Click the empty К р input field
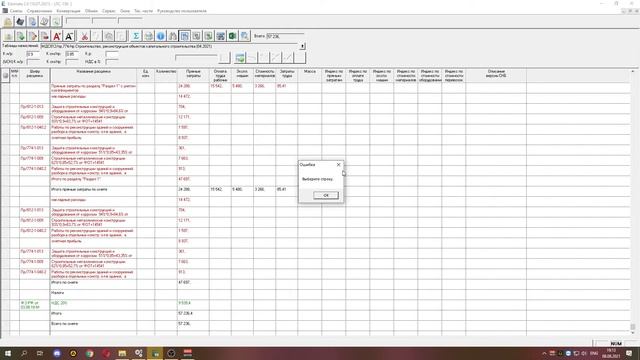The height and width of the screenshot is (360, 640). pyautogui.click(x=112, y=54)
